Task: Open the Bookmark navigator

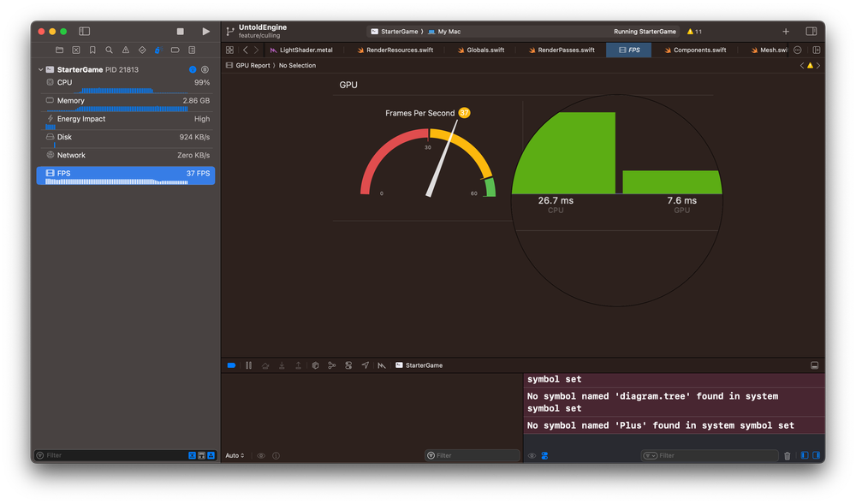Action: click(92, 50)
